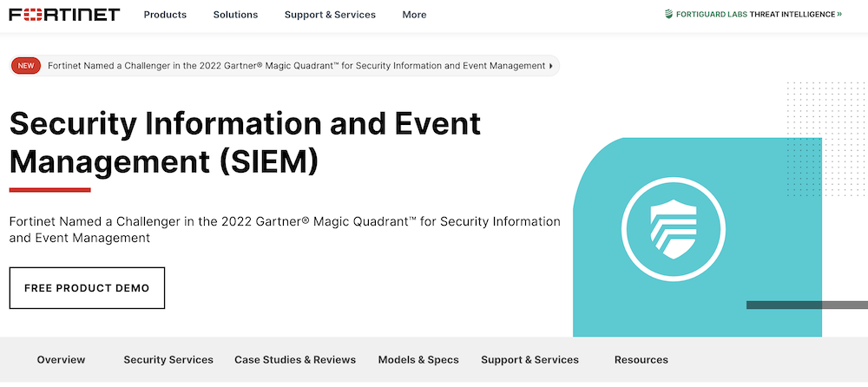The image size is (868, 387).
Task: Click the FortiGuard Labs shield icon
Action: 669,15
